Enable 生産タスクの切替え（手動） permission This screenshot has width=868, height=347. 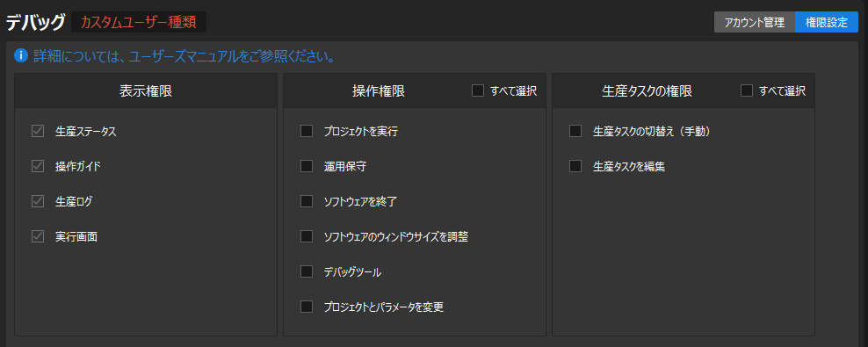pyautogui.click(x=575, y=132)
